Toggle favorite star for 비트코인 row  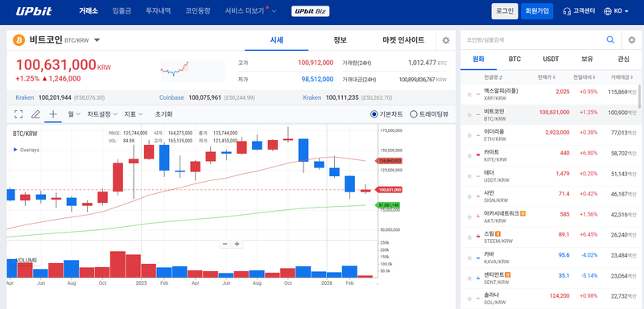(x=469, y=115)
